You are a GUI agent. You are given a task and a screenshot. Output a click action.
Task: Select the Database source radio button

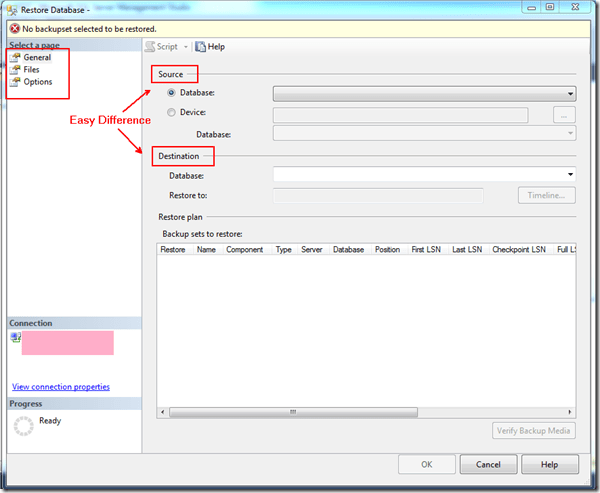point(172,93)
